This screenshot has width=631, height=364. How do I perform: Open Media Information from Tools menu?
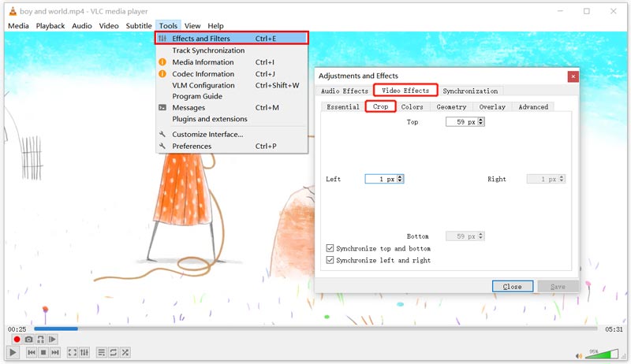[231, 62]
